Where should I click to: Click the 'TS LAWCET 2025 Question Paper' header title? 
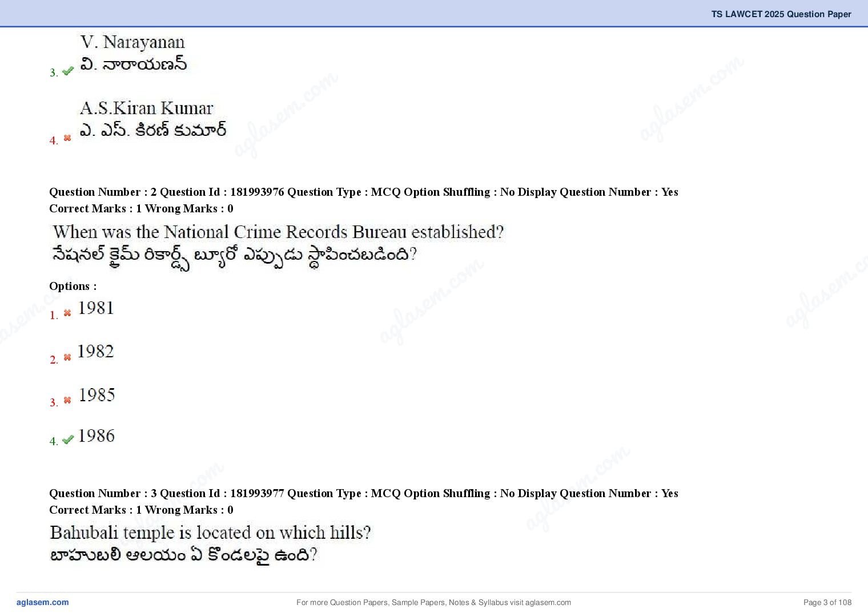[781, 14]
